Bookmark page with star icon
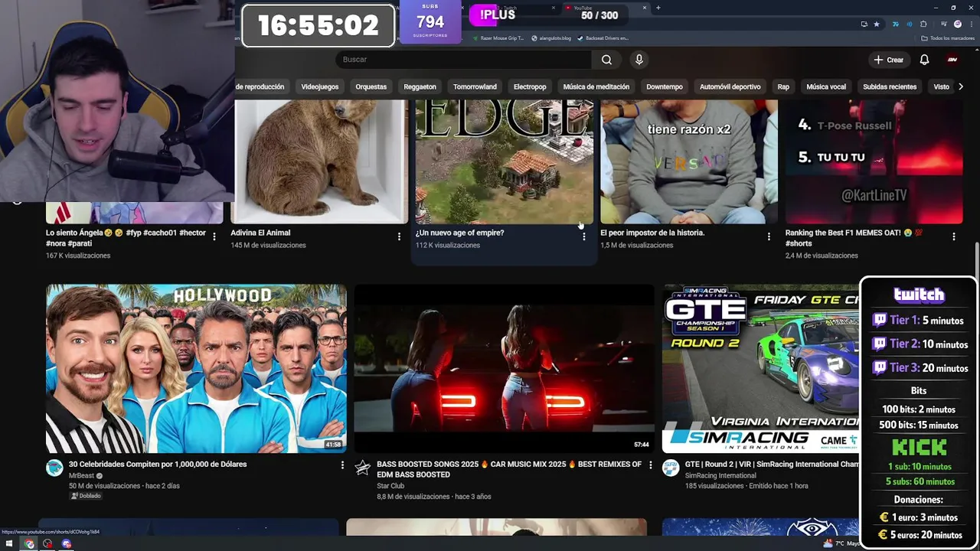The width and height of the screenshot is (980, 551). click(x=877, y=24)
